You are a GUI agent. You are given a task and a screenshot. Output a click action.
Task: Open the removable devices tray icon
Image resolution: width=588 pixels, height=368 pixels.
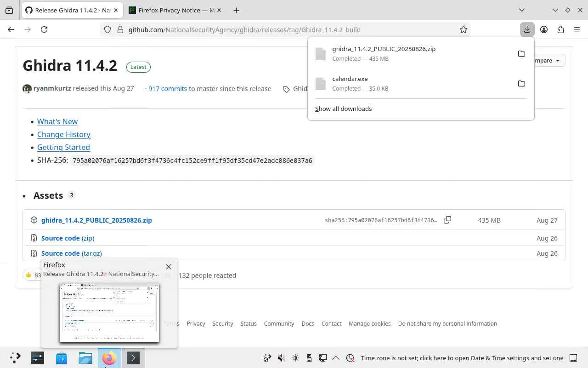pyautogui.click(x=309, y=358)
